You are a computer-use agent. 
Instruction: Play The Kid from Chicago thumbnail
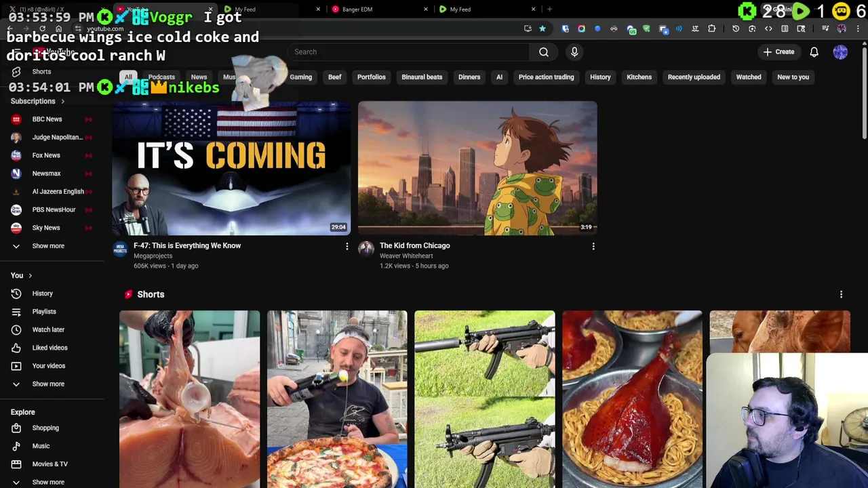tap(477, 168)
